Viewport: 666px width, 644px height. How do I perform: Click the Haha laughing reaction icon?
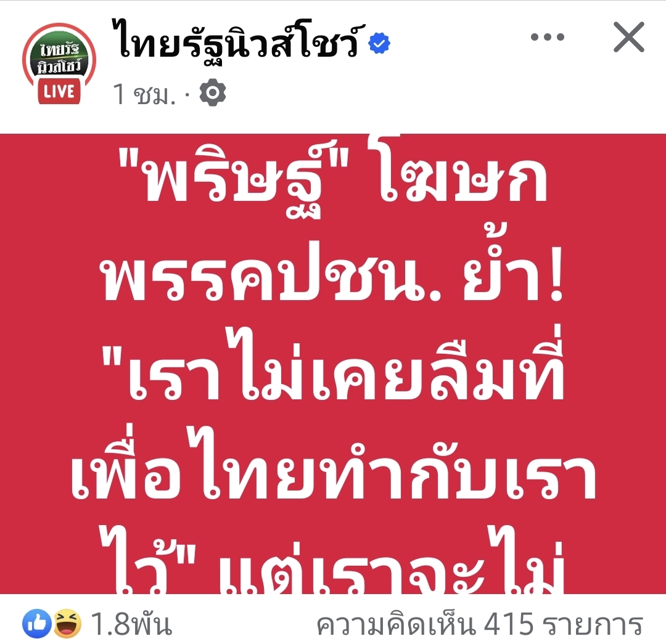click(67, 624)
